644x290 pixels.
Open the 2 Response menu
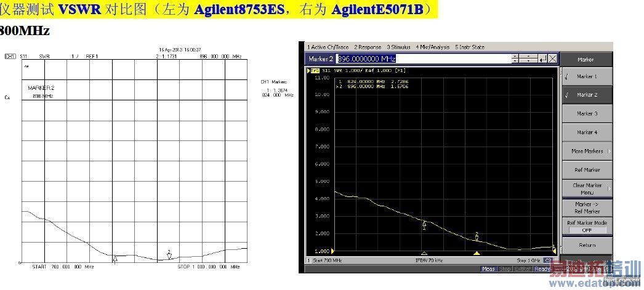coord(368,47)
